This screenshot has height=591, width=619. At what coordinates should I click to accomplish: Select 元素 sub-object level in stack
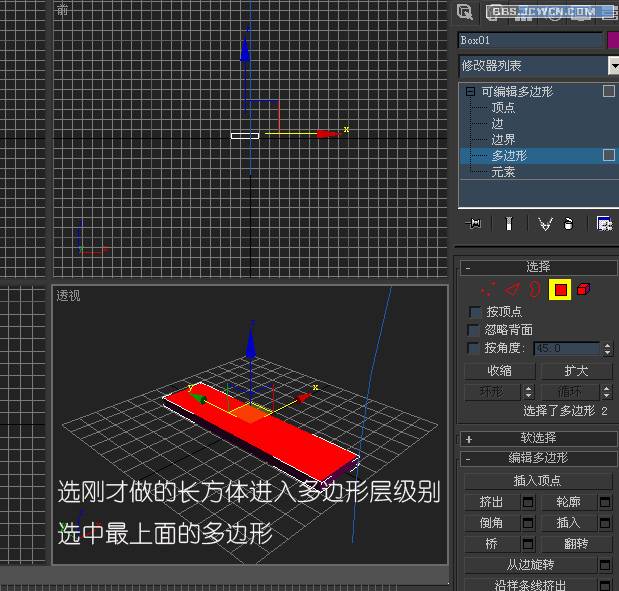(503, 172)
